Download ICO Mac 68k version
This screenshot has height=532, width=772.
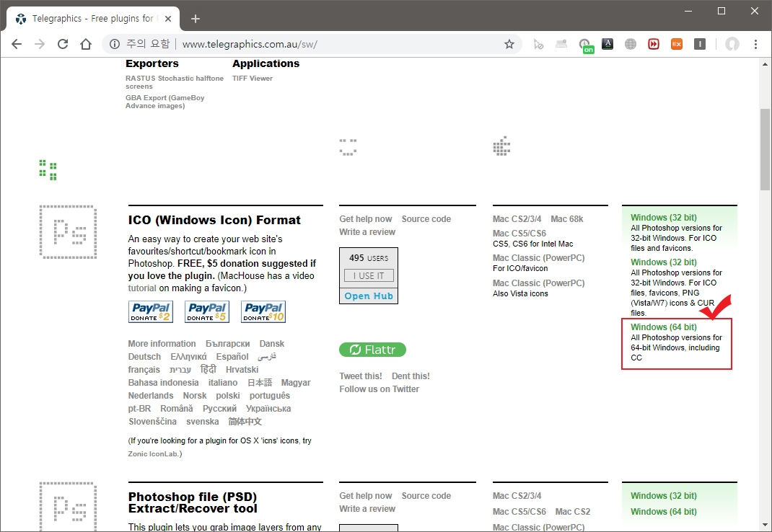point(566,219)
